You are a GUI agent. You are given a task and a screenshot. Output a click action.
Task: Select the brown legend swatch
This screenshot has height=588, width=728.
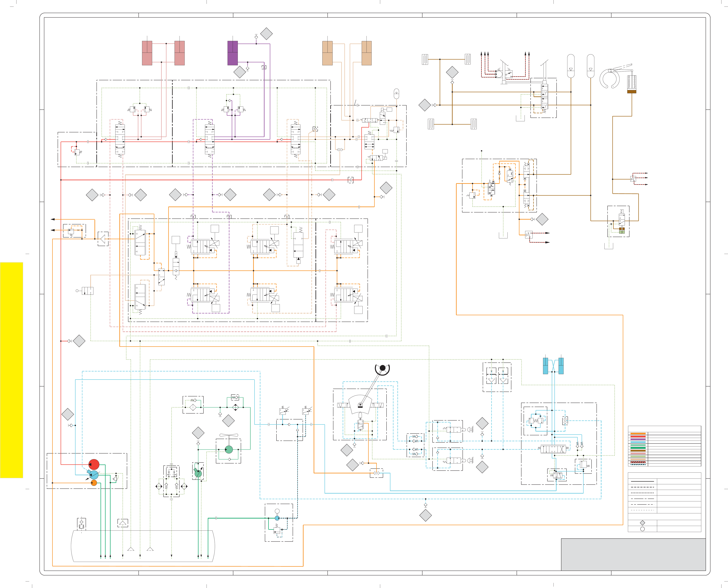coord(638,451)
